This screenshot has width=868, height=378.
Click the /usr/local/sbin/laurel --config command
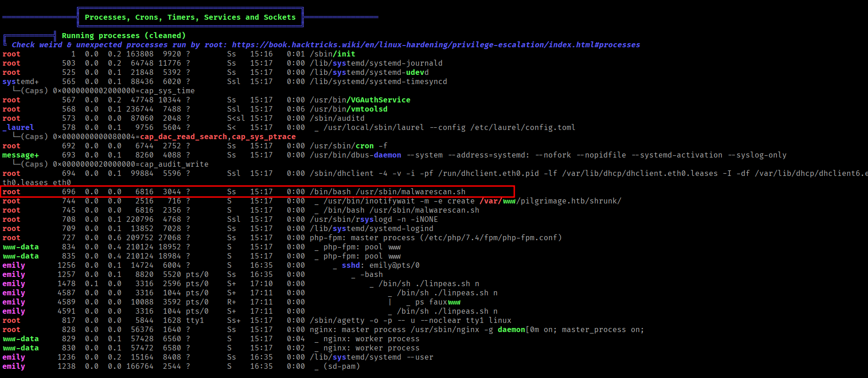(450, 127)
